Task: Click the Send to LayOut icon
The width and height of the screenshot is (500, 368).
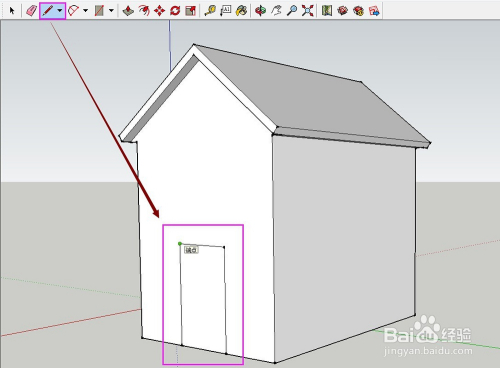Action: pos(374,11)
